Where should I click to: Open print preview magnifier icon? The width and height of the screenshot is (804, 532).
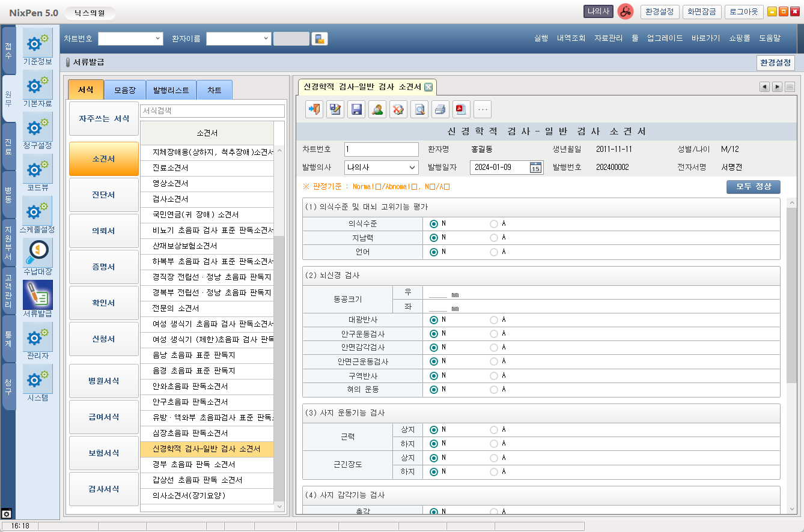click(419, 109)
